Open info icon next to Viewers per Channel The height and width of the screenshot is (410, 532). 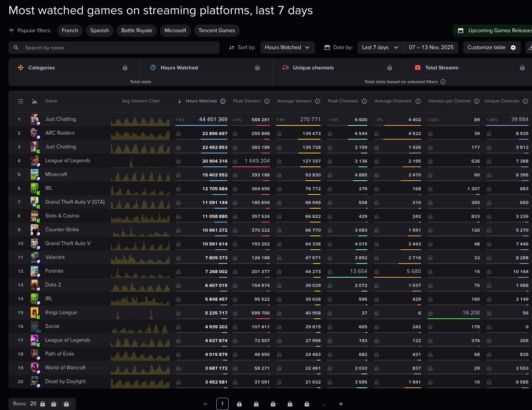point(477,101)
